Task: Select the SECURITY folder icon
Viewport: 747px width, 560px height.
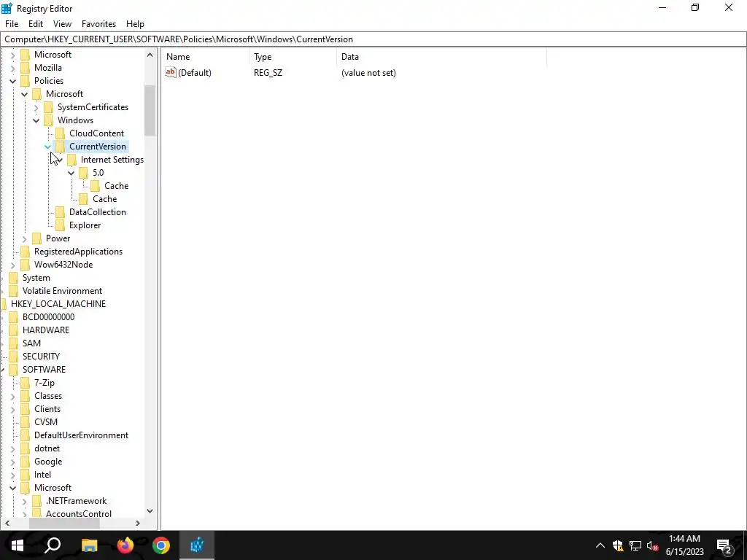Action: point(13,356)
